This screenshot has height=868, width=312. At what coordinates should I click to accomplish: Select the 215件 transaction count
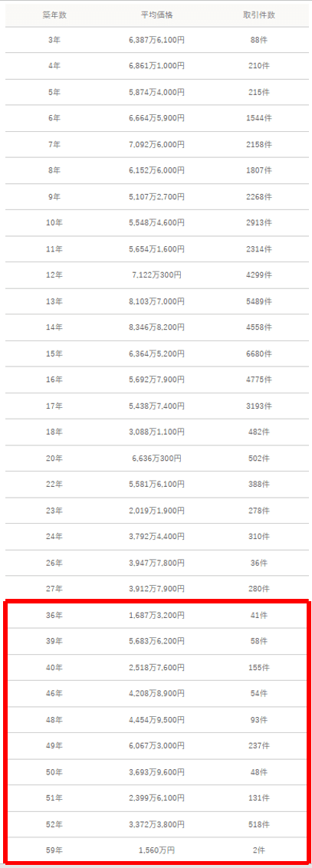(x=259, y=92)
